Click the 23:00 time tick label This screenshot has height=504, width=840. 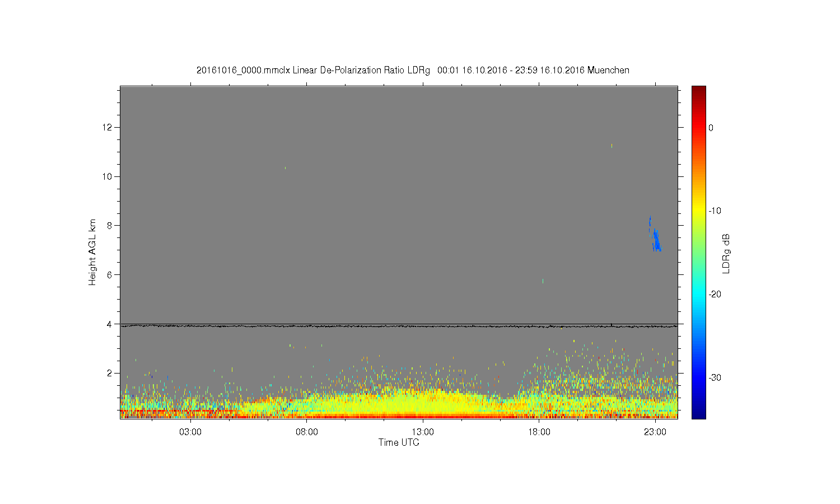click(655, 432)
